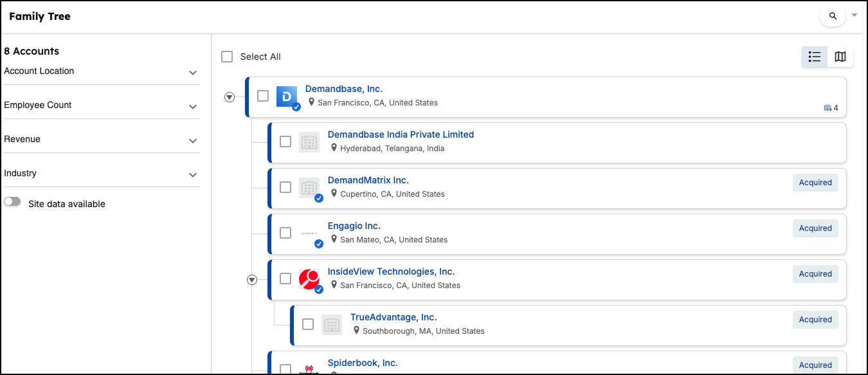
Task: Select the Spiderbook, Inc. checkbox
Action: [x=285, y=369]
